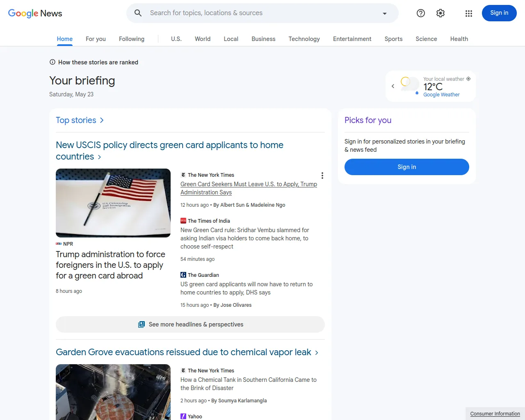Open the Help question mark icon
This screenshot has width=525, height=420.
421,13
